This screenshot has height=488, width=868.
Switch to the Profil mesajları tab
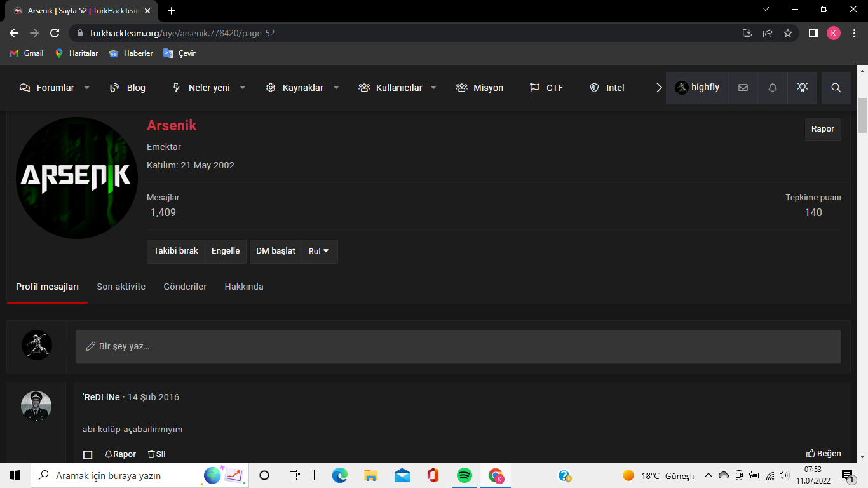coord(48,287)
